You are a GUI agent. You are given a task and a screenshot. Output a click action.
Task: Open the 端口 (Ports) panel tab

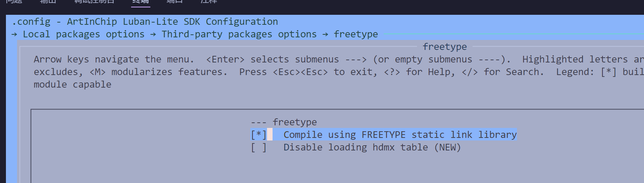pyautogui.click(x=174, y=1)
